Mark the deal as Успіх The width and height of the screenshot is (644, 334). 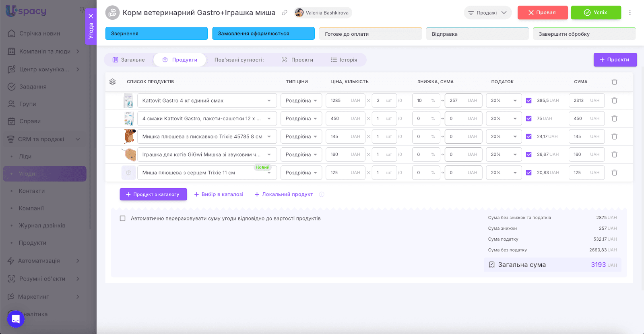[596, 12]
